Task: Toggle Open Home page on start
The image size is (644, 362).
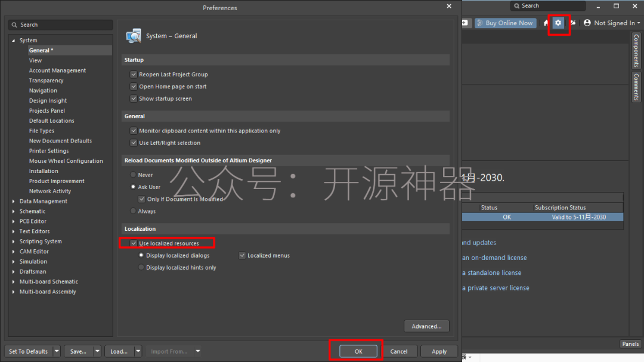Action: click(x=134, y=86)
